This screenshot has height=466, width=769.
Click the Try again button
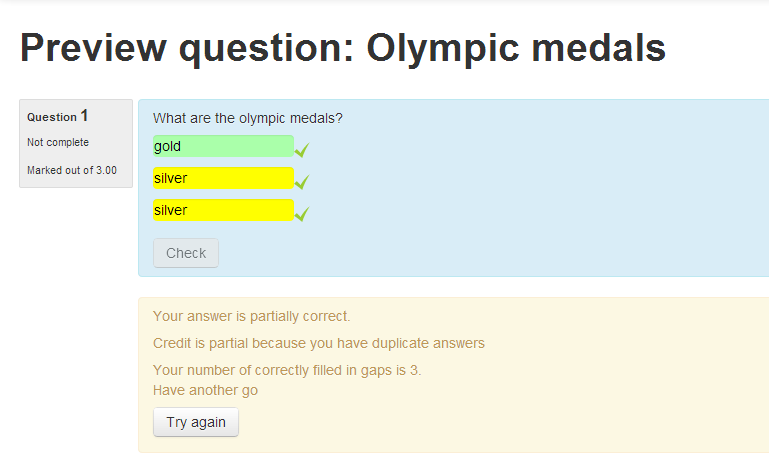tap(196, 422)
